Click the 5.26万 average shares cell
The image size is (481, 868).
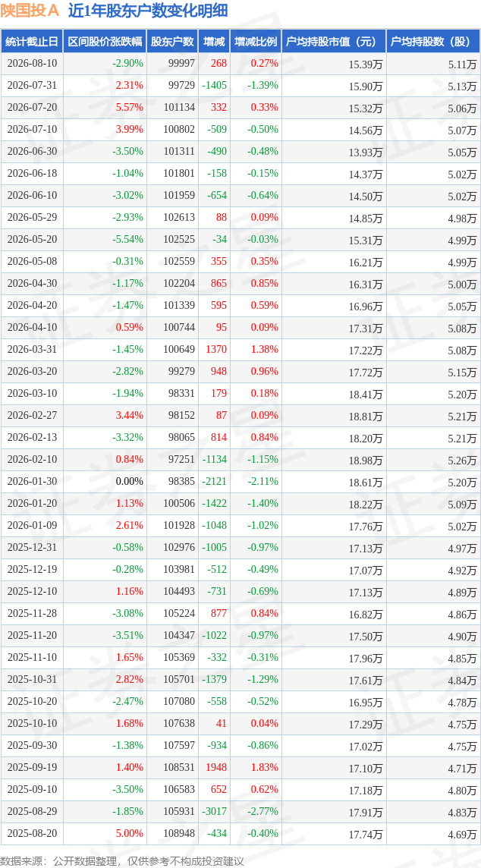pyautogui.click(x=462, y=461)
